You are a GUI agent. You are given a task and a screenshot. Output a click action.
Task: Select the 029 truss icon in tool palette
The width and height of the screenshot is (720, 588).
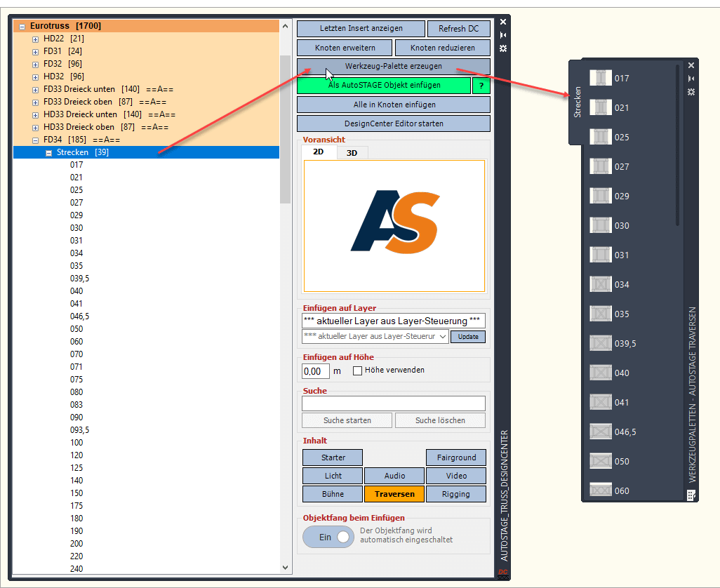click(x=601, y=196)
